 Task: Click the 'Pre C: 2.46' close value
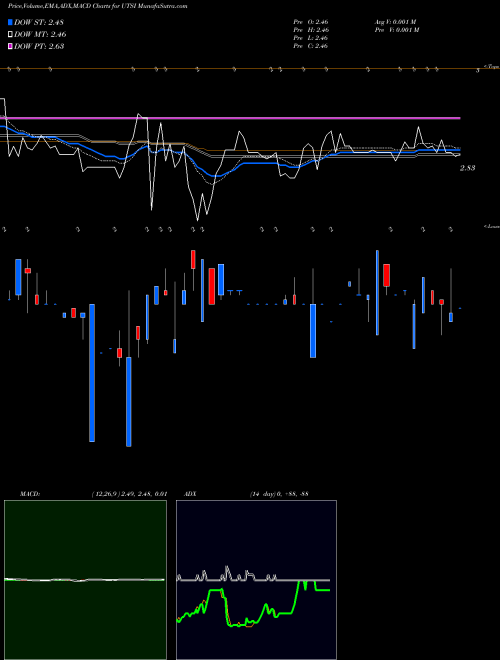(x=311, y=46)
